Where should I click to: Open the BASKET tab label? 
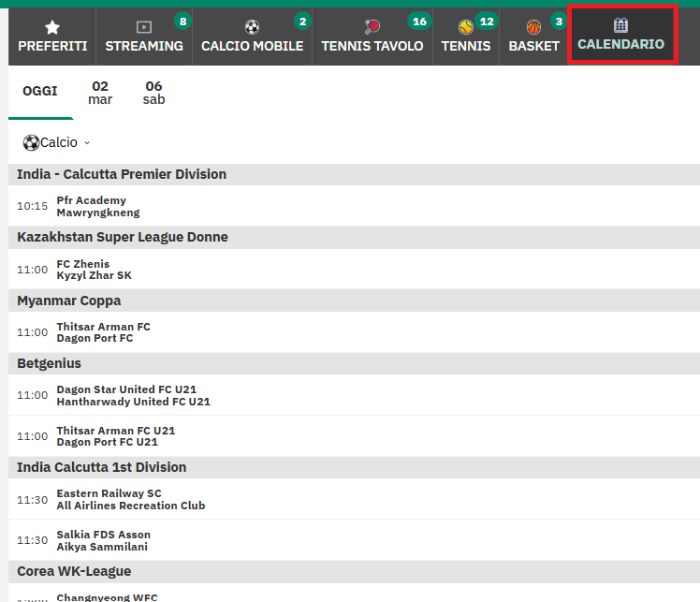(534, 46)
